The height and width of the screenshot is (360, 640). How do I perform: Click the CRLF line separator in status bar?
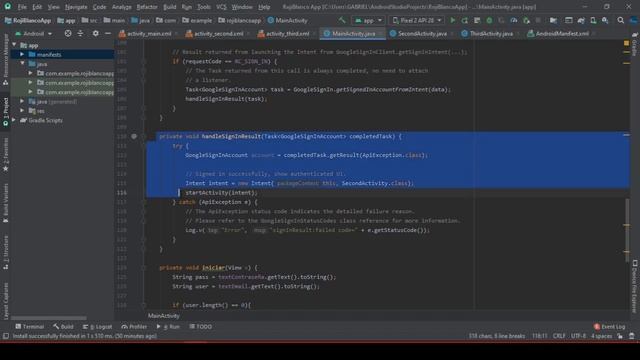(x=559, y=336)
